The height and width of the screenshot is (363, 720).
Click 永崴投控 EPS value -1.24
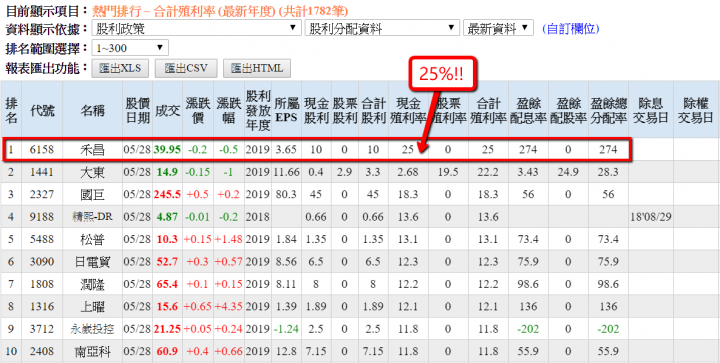point(287,329)
